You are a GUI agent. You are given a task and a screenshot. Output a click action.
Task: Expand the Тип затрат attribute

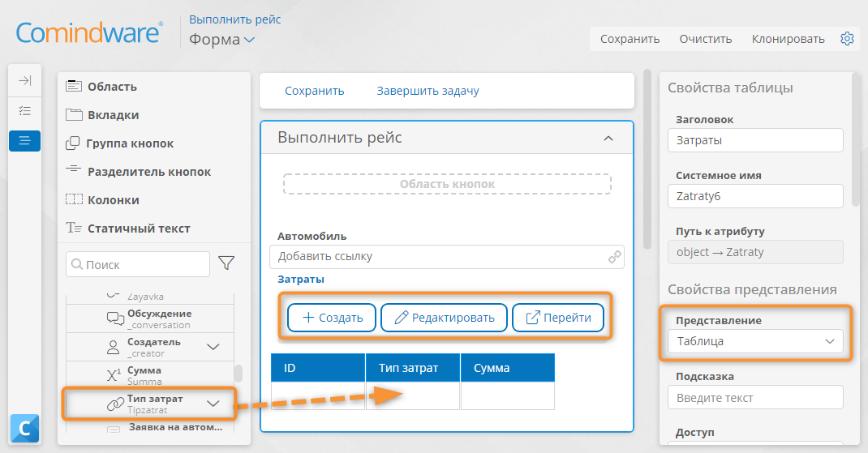[213, 404]
